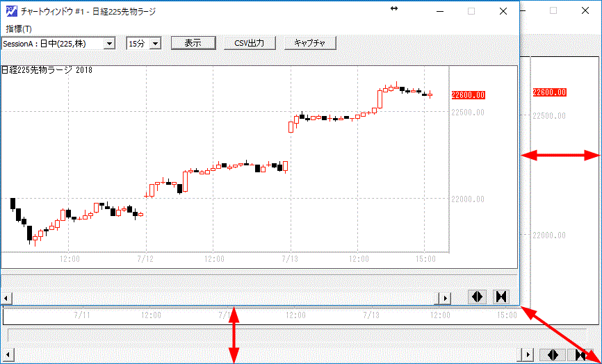Minimize the front チャートウィンドウ #1 window
The height and width of the screenshot is (364, 602).
tap(440, 12)
